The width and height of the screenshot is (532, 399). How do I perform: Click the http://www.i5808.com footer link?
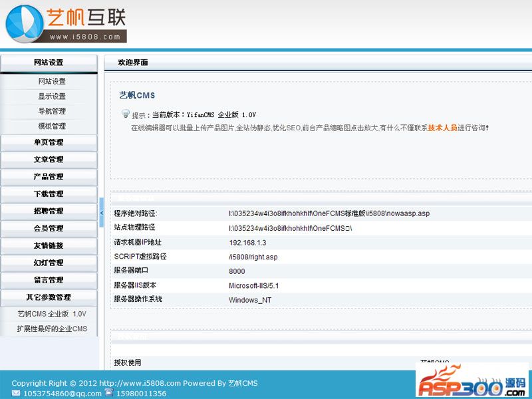(140, 384)
